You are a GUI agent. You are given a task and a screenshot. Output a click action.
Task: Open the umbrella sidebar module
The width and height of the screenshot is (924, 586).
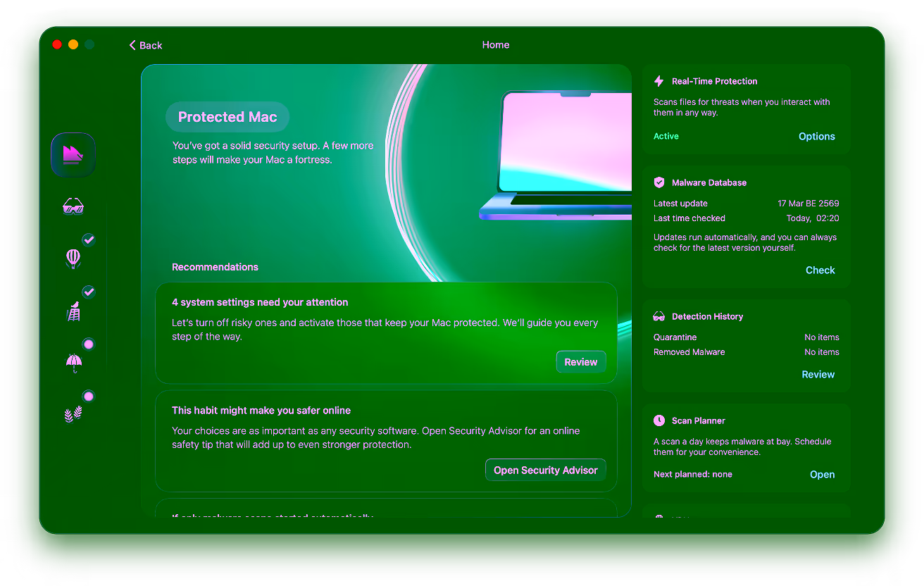(73, 363)
